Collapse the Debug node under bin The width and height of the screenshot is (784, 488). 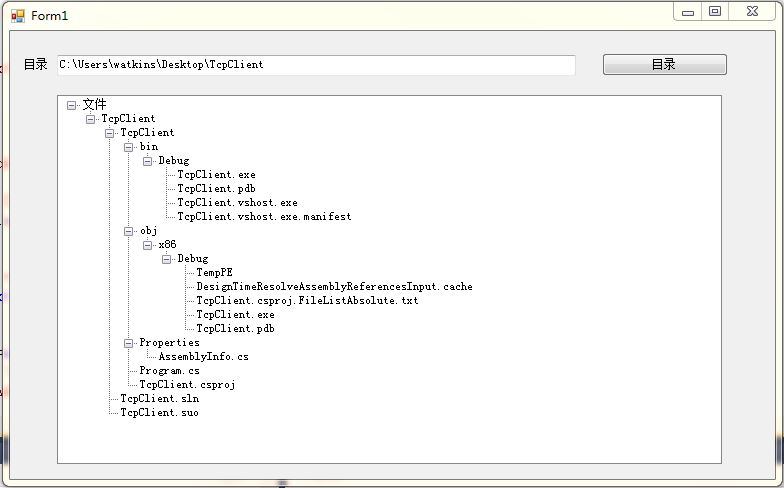coord(148,161)
